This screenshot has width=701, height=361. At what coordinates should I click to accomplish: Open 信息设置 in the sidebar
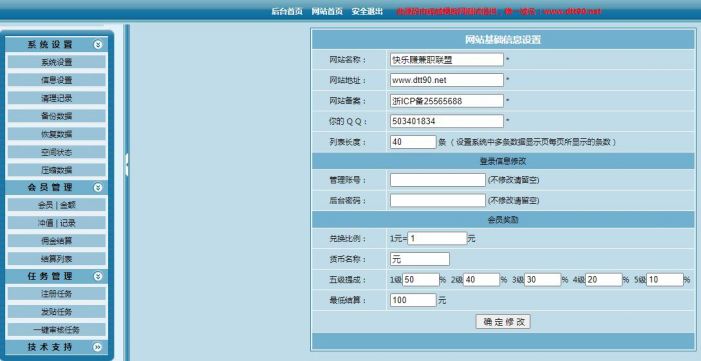(x=56, y=80)
